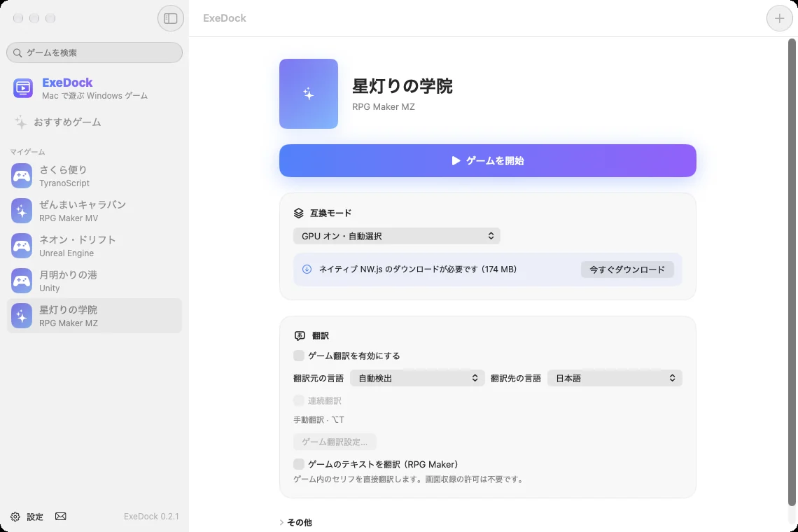This screenshot has width=798, height=532.
Task: Click the マイゲーム section header
Action: [27, 152]
